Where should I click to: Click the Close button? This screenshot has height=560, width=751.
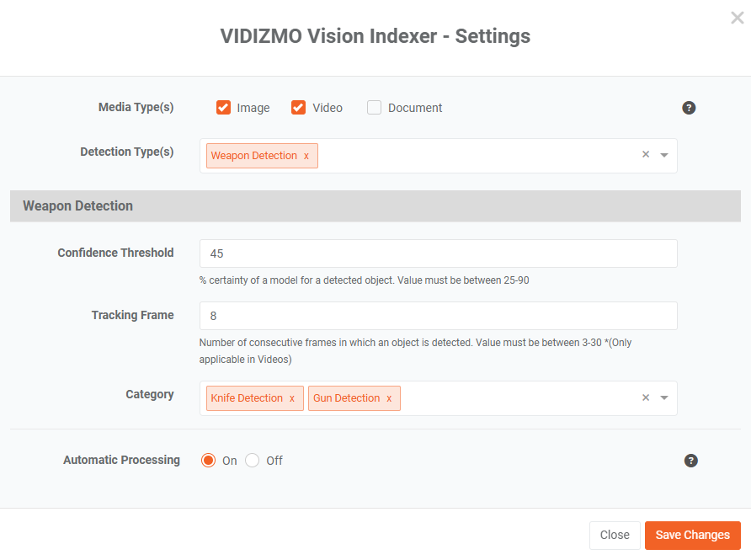tap(615, 535)
